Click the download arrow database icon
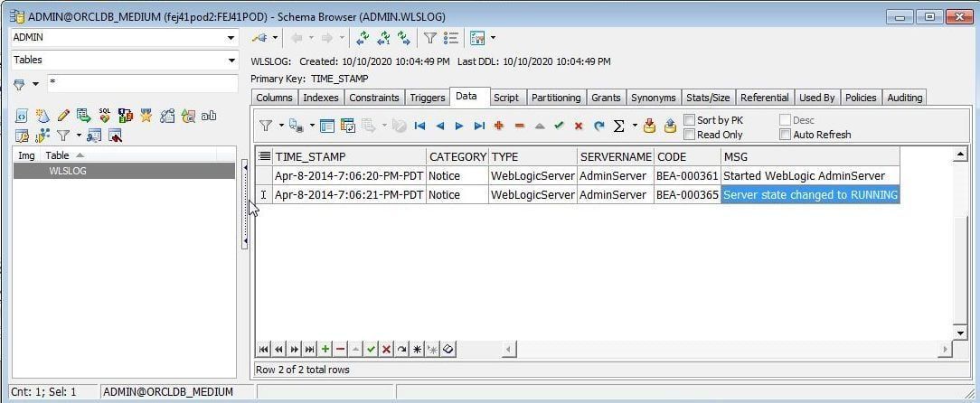 649,127
